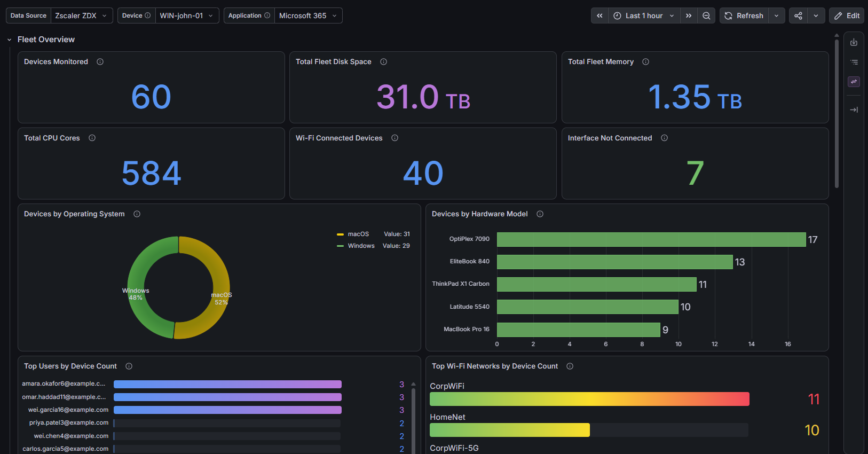868x454 pixels.
Task: Click the green Windows legend color swatch
Action: pos(340,246)
